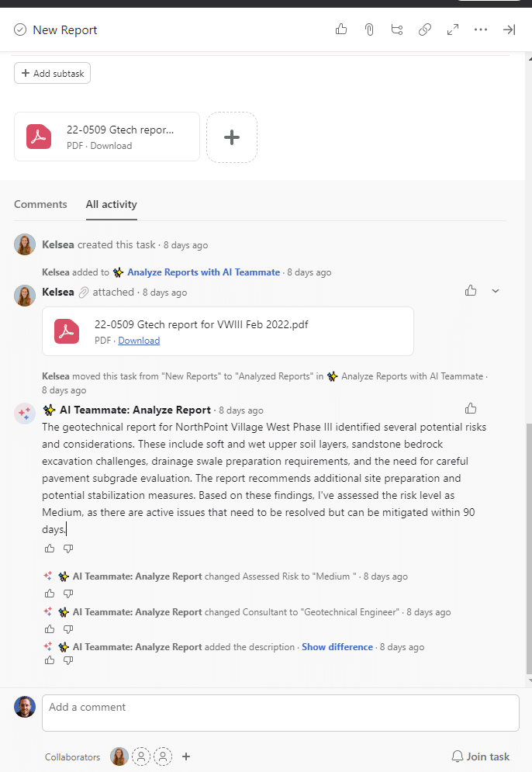Switch to the Comments tab
This screenshot has height=772, width=532.
click(40, 204)
